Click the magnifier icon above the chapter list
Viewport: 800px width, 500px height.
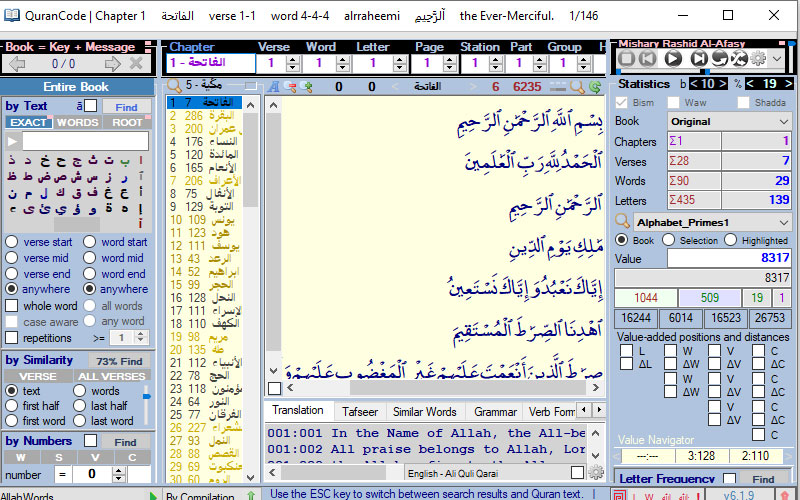pos(173,87)
